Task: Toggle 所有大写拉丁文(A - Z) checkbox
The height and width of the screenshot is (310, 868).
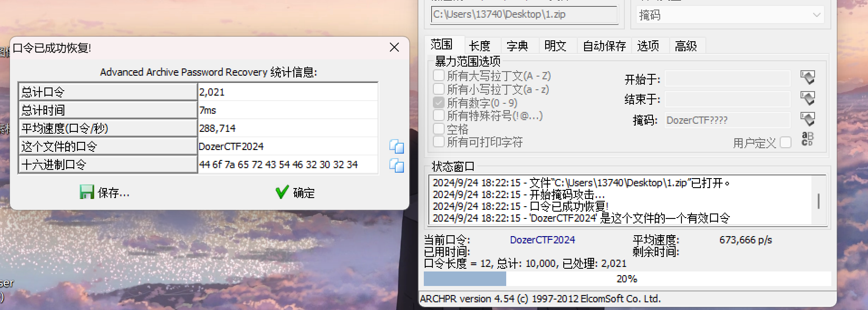Action: click(x=439, y=75)
